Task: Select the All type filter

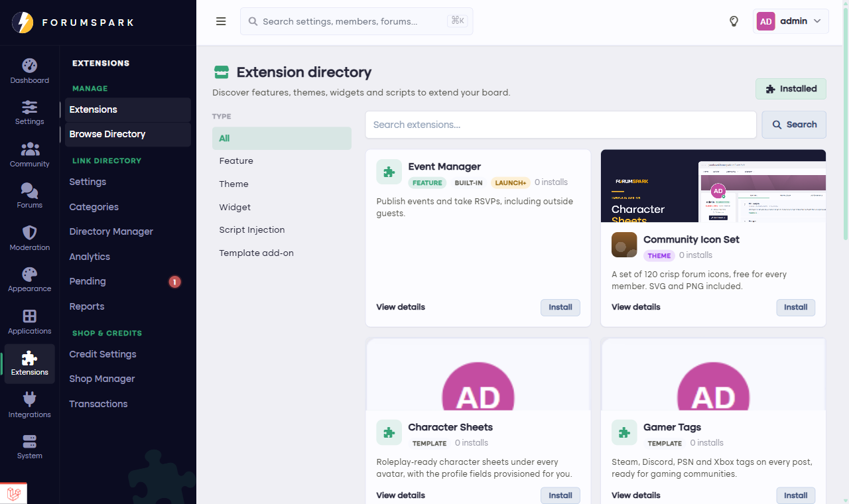Action: click(x=282, y=138)
